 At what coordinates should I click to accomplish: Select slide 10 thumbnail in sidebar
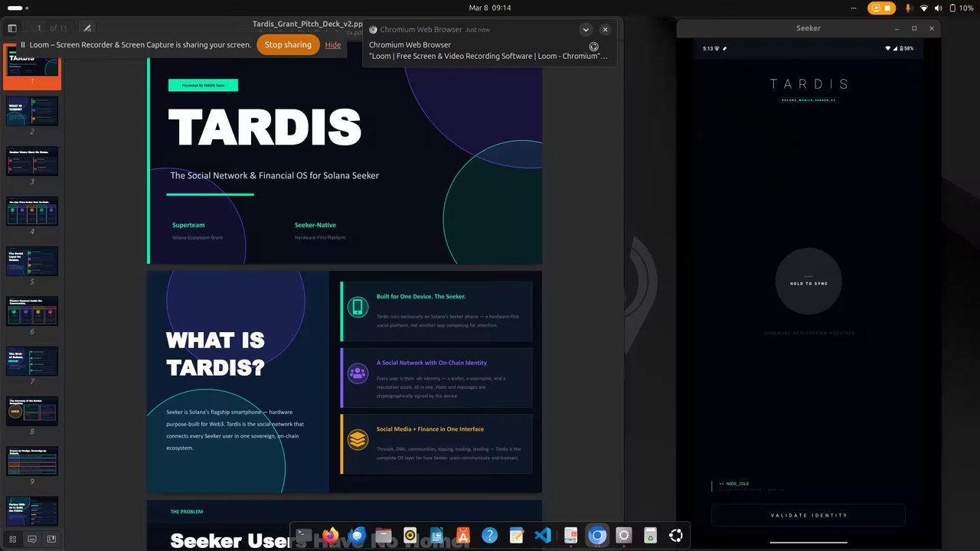click(32, 511)
